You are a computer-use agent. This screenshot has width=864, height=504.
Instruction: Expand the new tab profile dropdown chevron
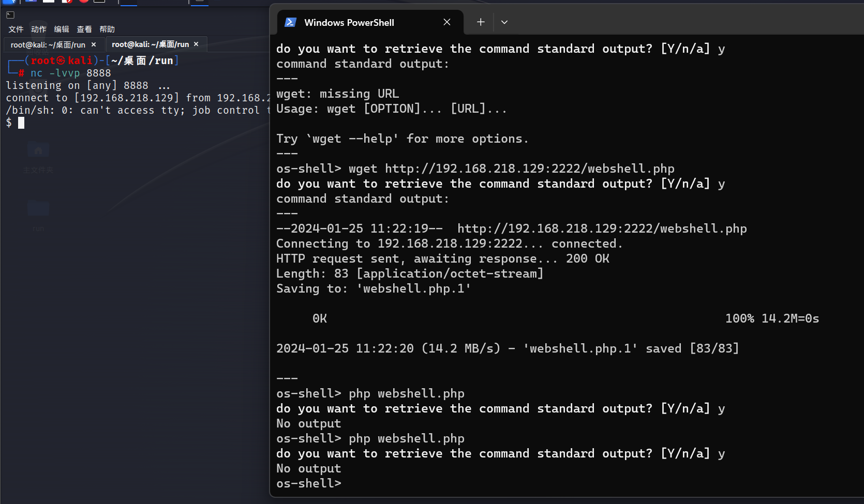pyautogui.click(x=504, y=22)
